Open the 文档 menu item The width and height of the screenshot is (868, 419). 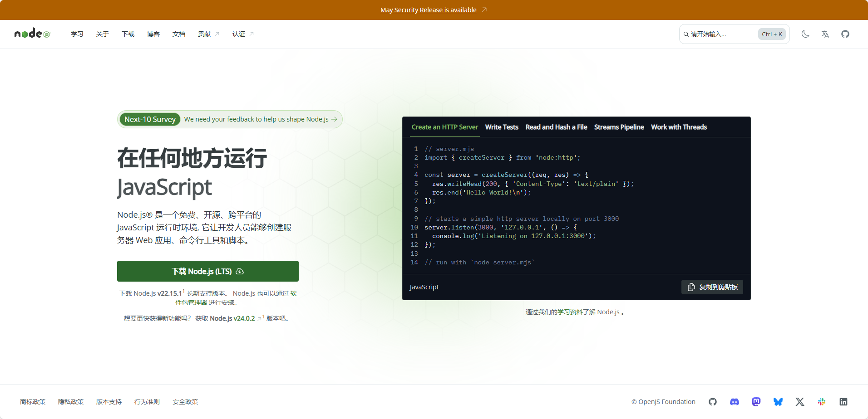pos(179,34)
